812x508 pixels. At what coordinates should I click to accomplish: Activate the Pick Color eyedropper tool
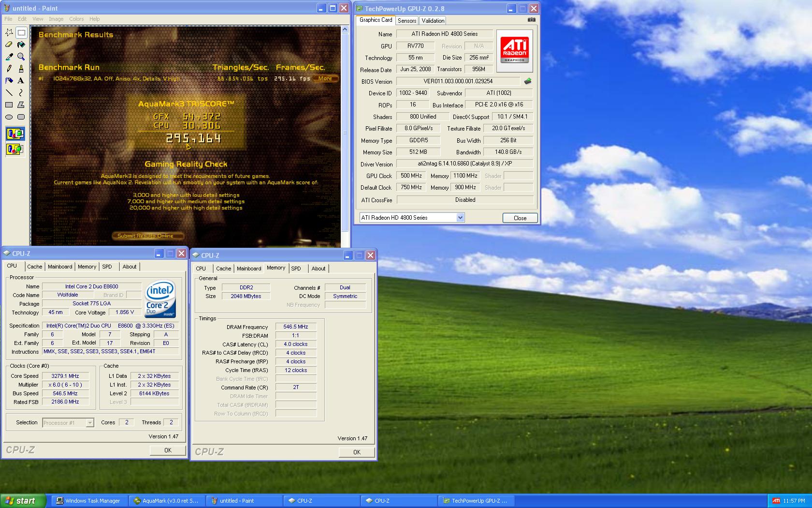9,57
